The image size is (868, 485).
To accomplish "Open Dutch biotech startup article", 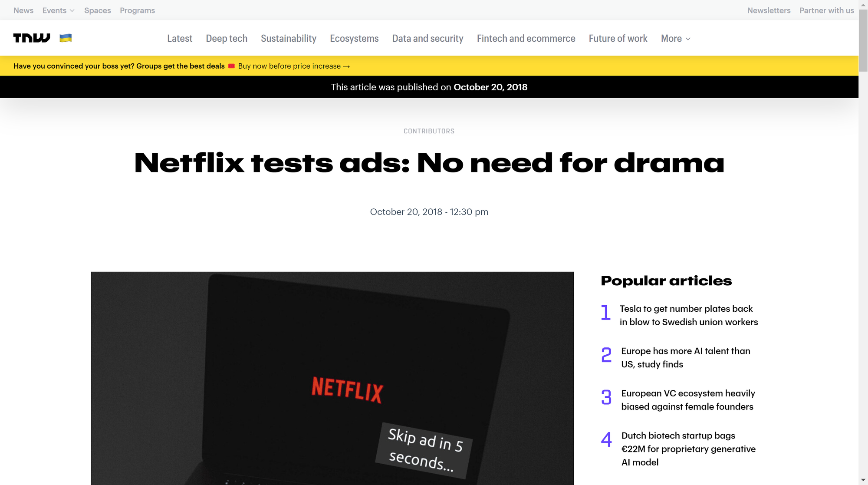I will point(688,449).
